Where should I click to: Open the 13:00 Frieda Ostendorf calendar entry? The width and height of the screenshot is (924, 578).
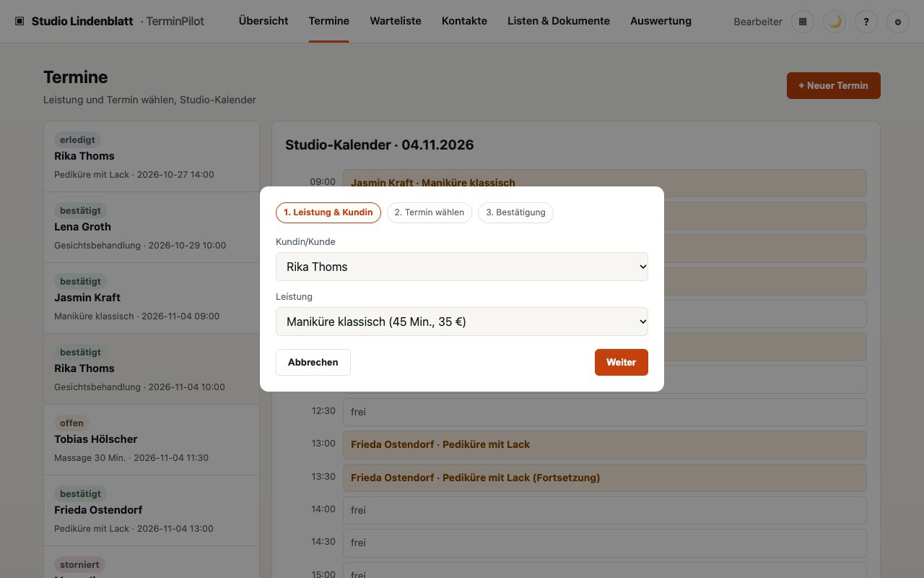pyautogui.click(x=604, y=444)
